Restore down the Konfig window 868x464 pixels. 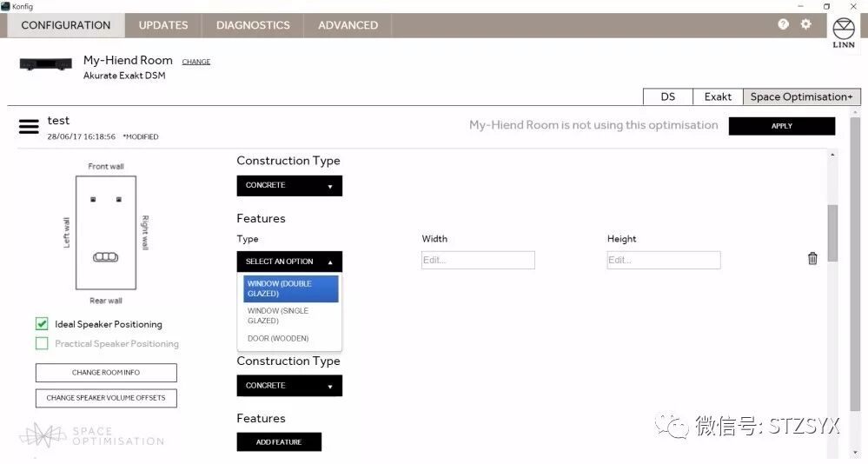tap(826, 6)
